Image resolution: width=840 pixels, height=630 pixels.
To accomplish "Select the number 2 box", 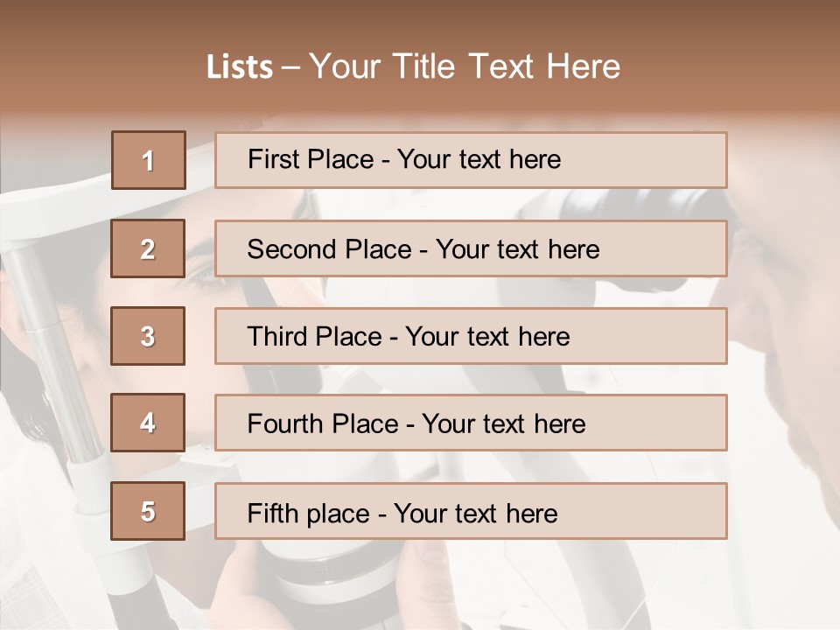I will [148, 248].
